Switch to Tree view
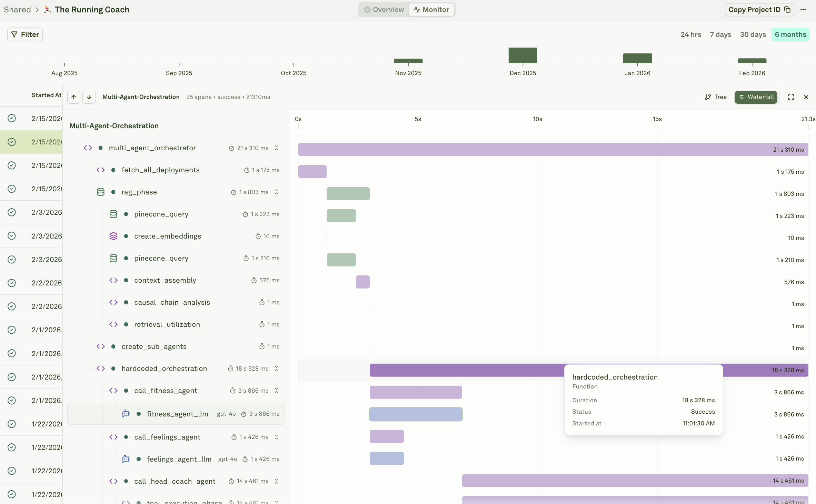 click(716, 97)
